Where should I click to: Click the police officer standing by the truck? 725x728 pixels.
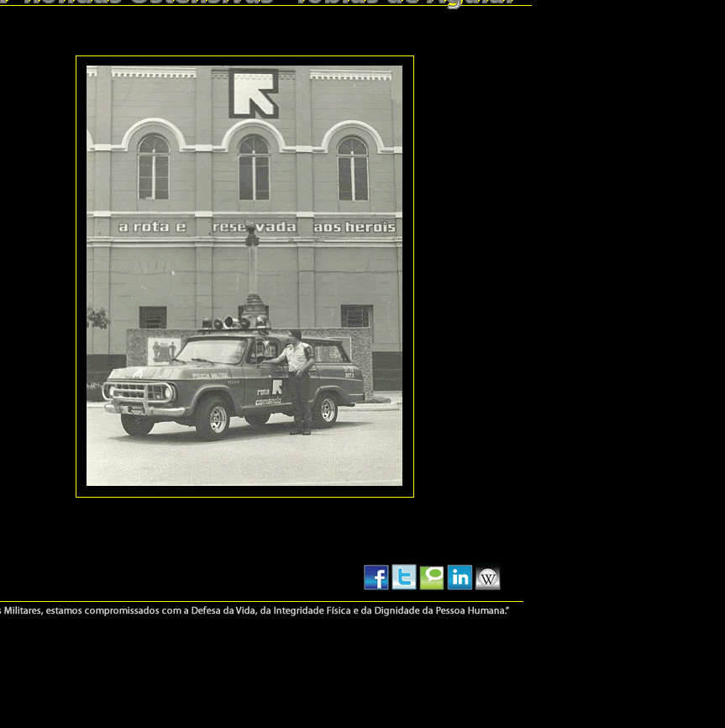click(297, 380)
